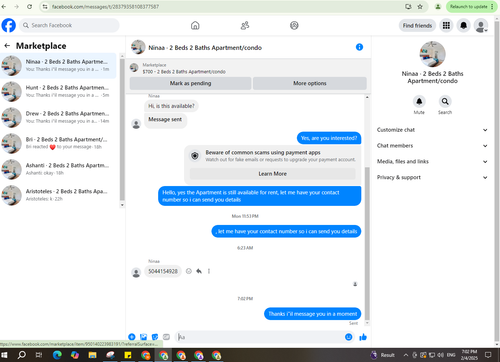Screen dimensions: 500x362
Task: Open File Explorer from the taskbar
Action: tap(92, 355)
